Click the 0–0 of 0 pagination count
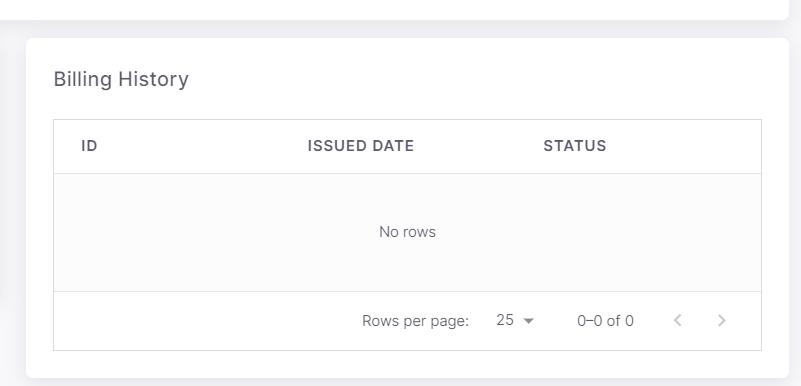Image resolution: width=801 pixels, height=386 pixels. coord(605,321)
